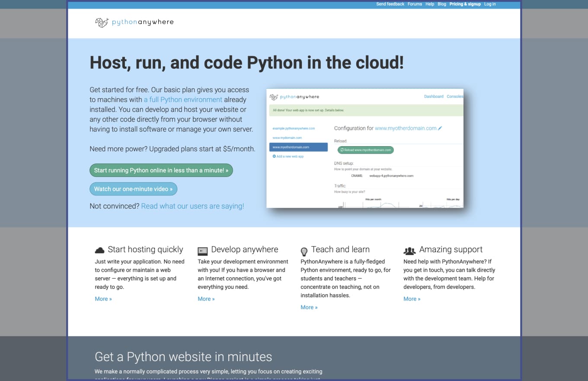This screenshot has height=381, width=588.
Task: Click the lightbulb icon beside Teach and learn
Action: coord(304,251)
